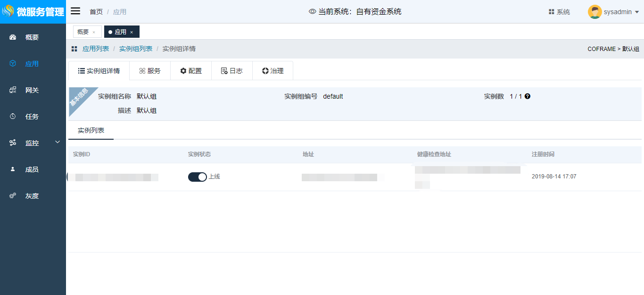Viewport: 644px width, 295px height.
Task: Close the 概要 page tab
Action: 94,32
